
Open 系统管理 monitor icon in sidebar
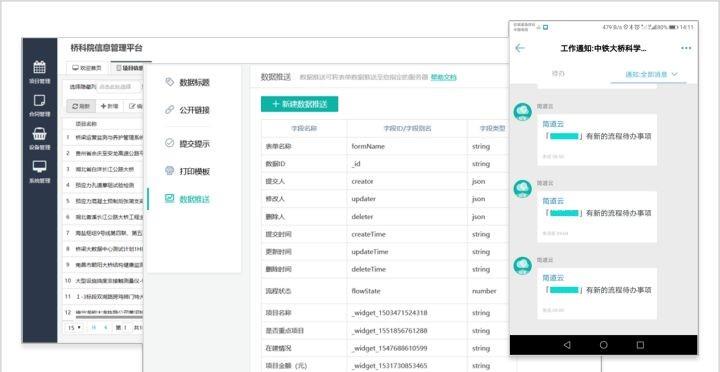(x=39, y=167)
